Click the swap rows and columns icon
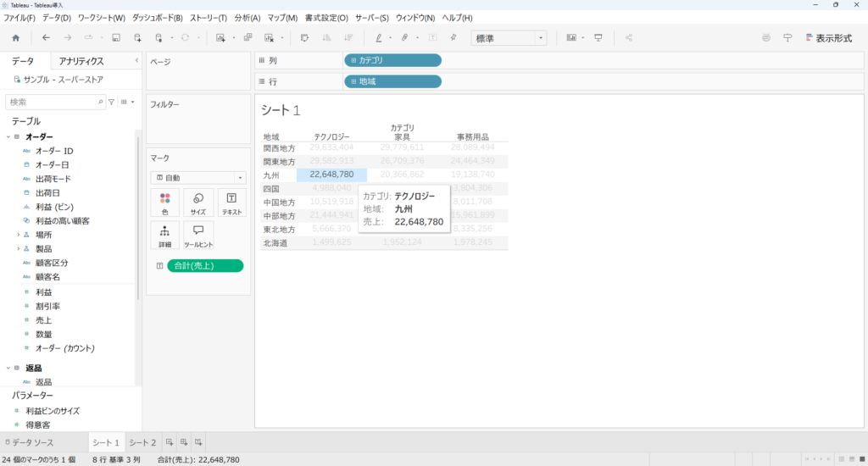 304,38
